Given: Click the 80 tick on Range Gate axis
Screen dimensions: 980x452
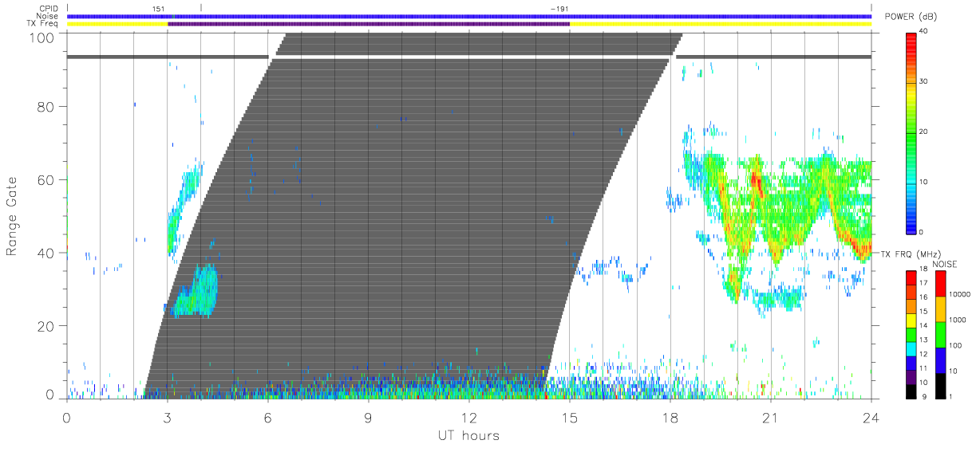Looking at the screenshot, I should coord(48,106).
